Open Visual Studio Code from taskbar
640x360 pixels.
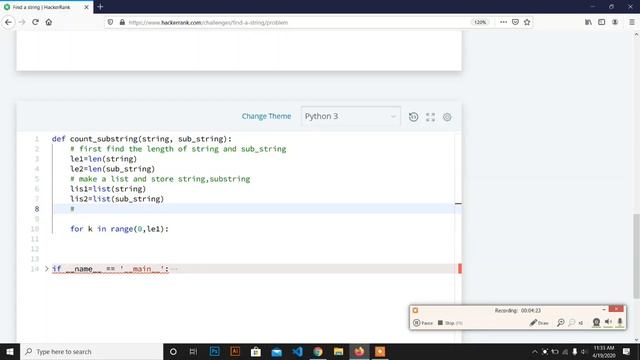(x=297, y=351)
